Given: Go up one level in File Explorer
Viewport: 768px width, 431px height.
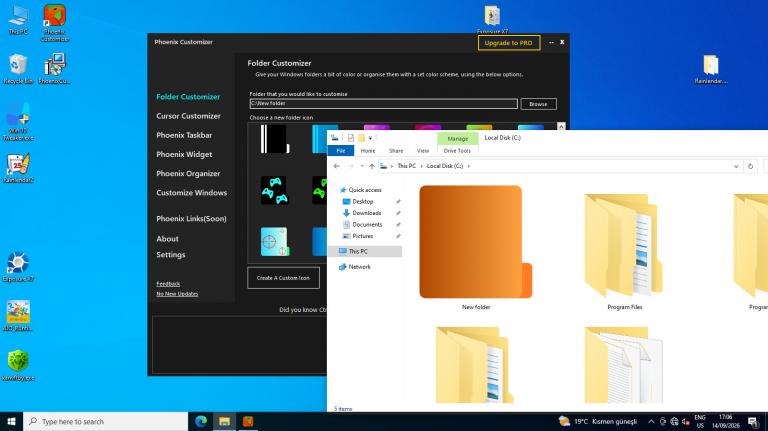Looking at the screenshot, I should pos(372,166).
